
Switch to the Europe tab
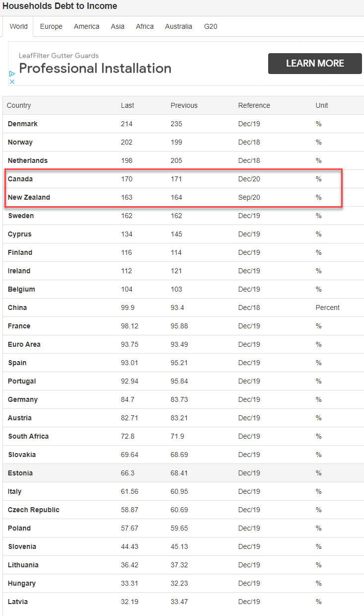(51, 26)
